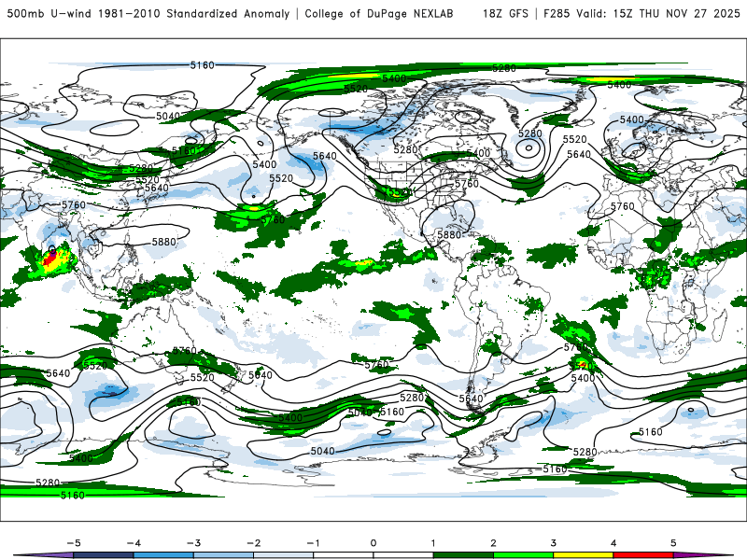Viewport: 747px width, 560px height.
Task: Click the '18Z GFS' model run label
Action: coord(505,13)
